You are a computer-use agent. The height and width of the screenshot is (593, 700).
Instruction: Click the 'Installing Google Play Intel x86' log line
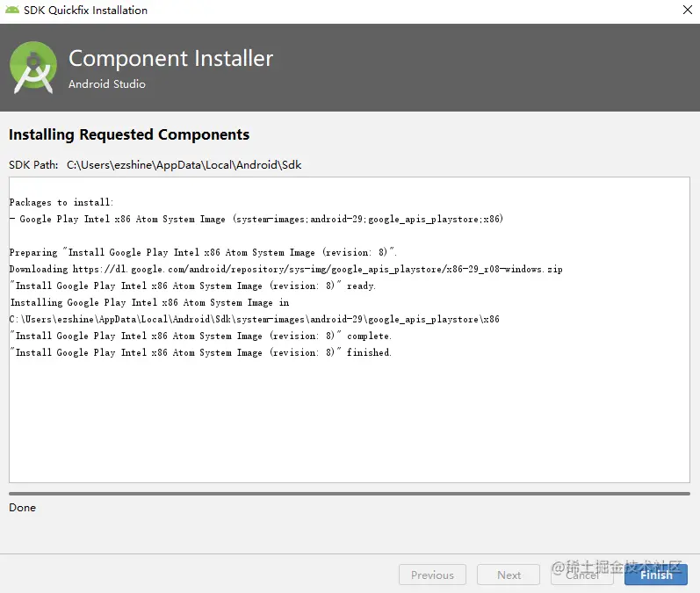149,302
